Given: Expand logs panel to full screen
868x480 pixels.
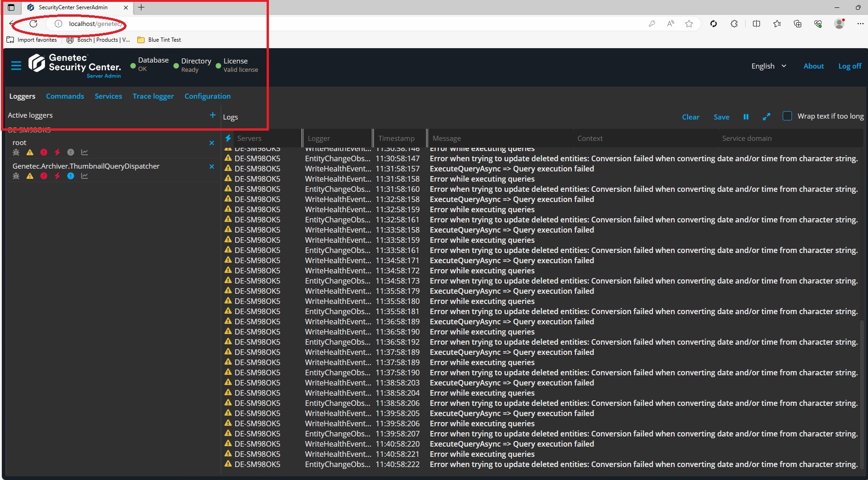Looking at the screenshot, I should pos(766,117).
